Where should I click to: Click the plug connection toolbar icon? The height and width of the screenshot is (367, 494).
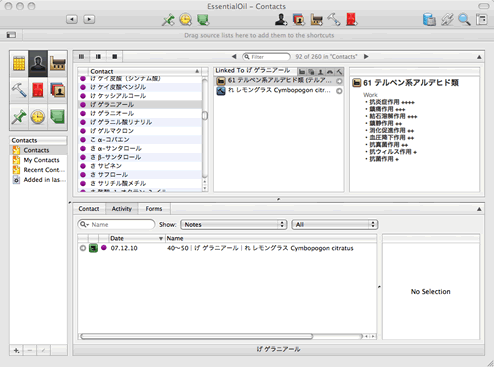tap(447, 20)
